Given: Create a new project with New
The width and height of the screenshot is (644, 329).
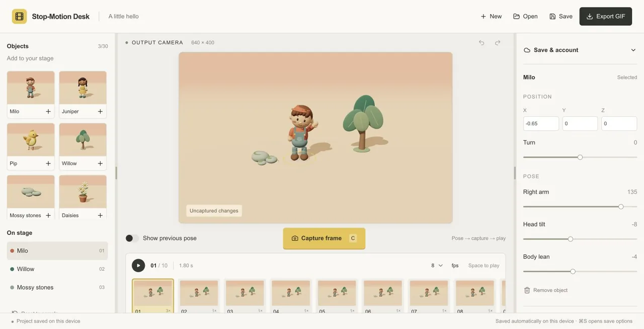Looking at the screenshot, I should 491,17.
